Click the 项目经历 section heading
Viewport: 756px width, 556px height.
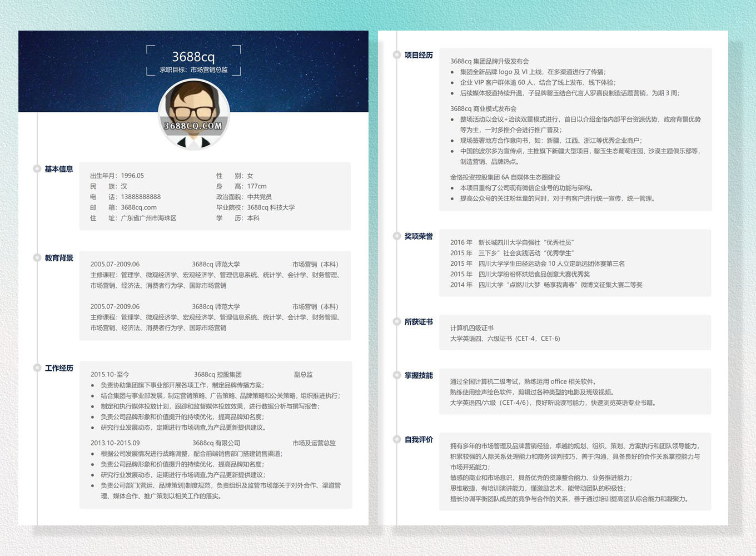coord(419,55)
